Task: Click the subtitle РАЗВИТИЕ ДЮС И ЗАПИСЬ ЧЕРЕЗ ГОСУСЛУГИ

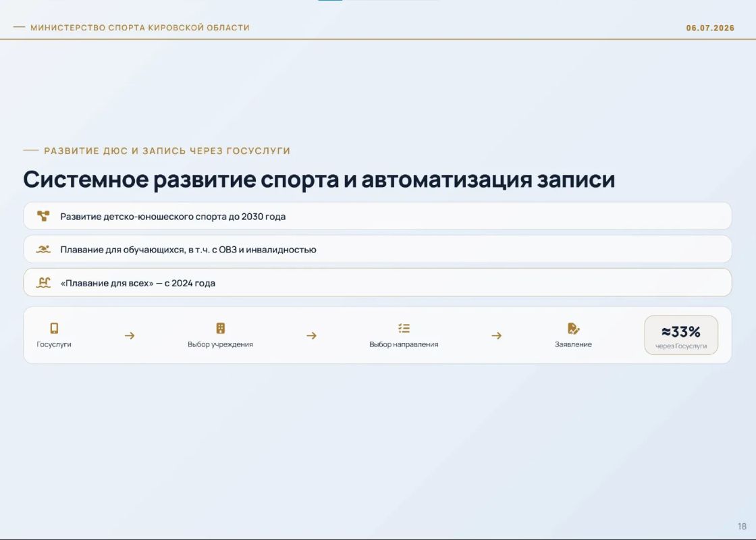Action: 167,151
